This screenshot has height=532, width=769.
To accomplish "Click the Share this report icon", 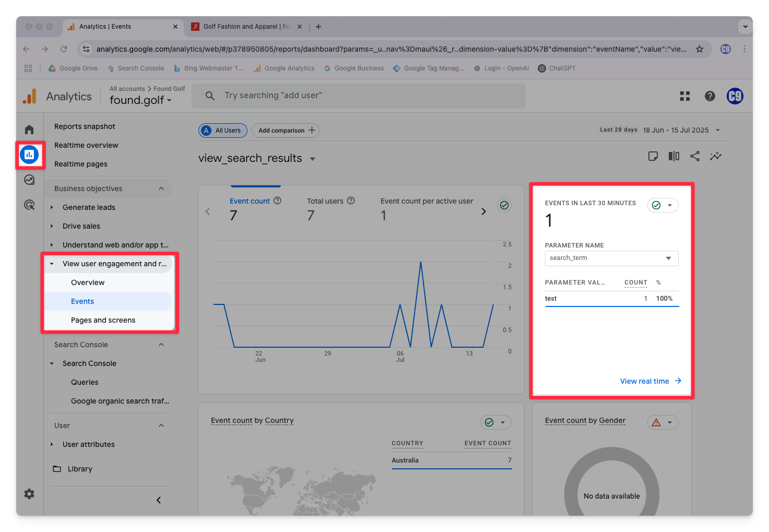I will point(695,156).
